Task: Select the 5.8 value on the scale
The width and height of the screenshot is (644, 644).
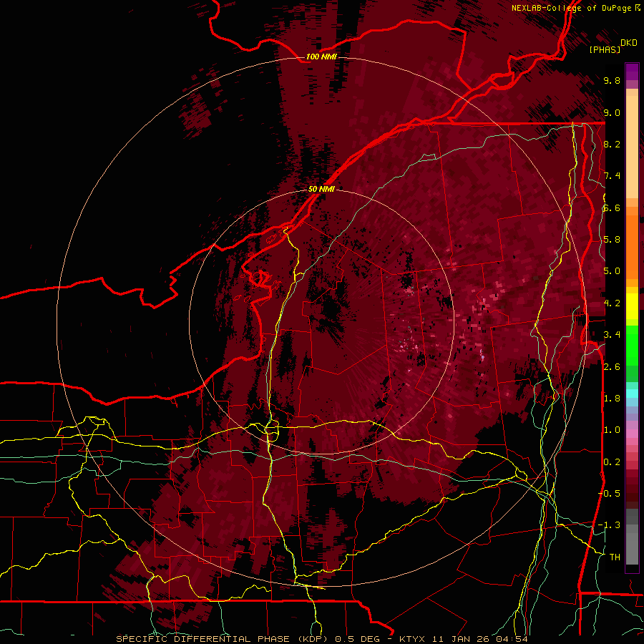Action: tap(612, 240)
